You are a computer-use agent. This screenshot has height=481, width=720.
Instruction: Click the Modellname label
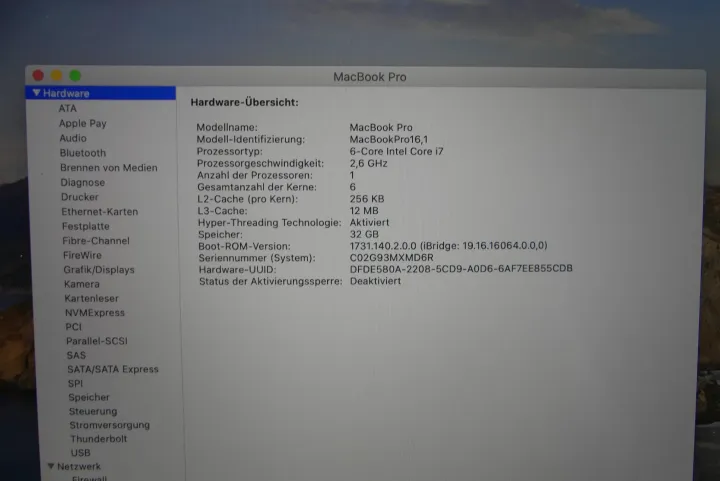coord(227,127)
